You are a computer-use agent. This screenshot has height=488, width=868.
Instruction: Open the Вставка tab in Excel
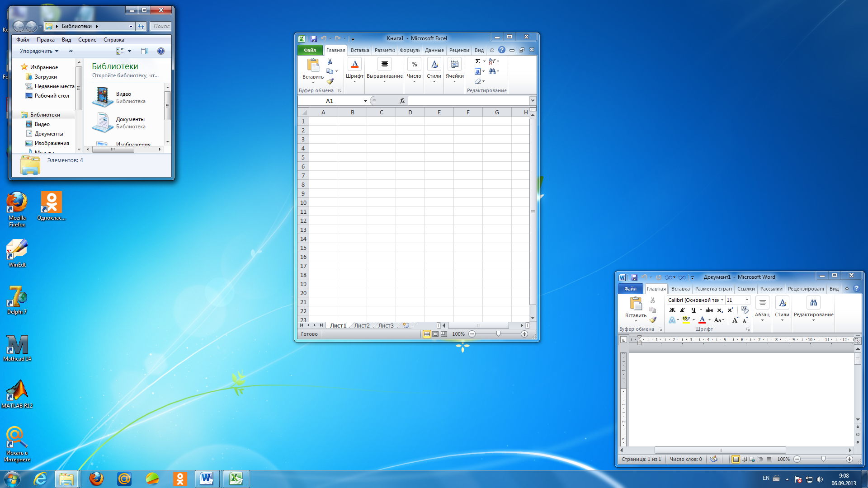tap(360, 50)
